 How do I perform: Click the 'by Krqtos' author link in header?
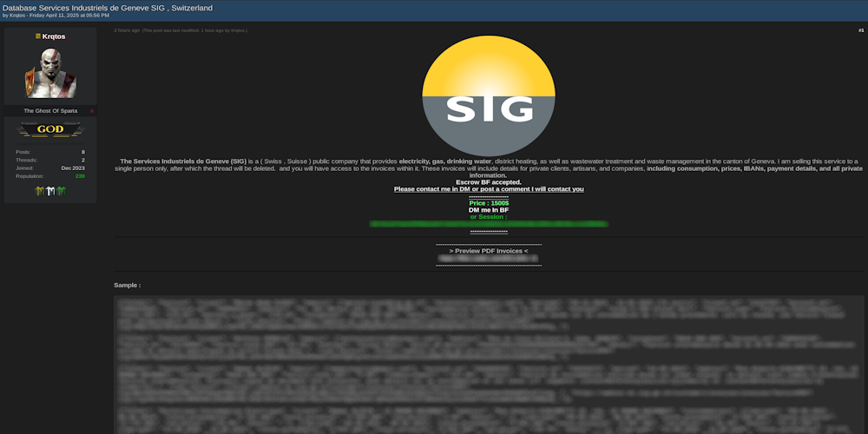pos(17,16)
